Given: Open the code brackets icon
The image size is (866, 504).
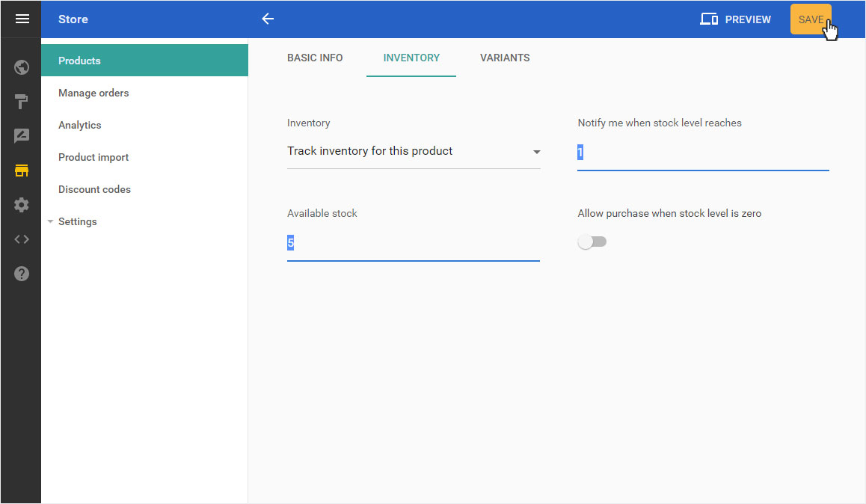Looking at the screenshot, I should (x=22, y=239).
